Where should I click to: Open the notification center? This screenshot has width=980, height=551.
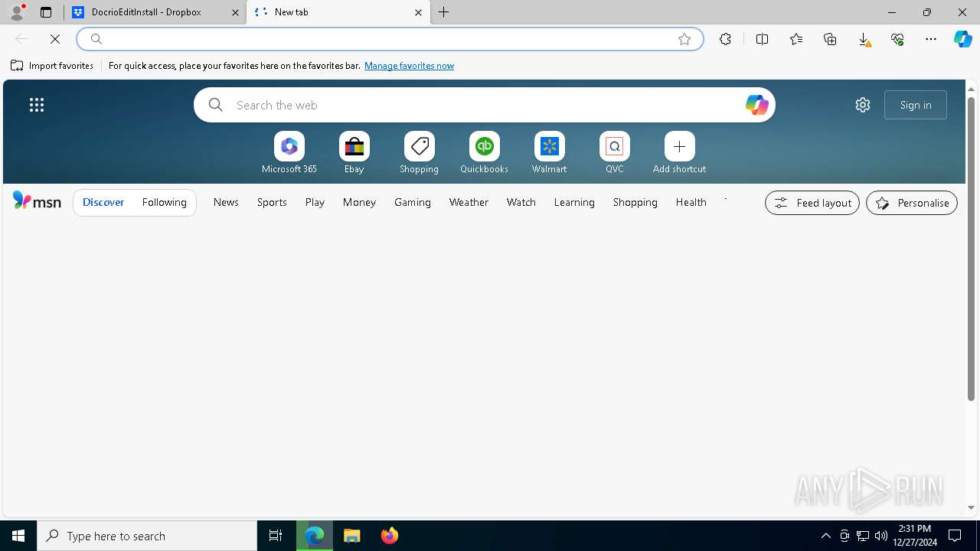(x=955, y=536)
